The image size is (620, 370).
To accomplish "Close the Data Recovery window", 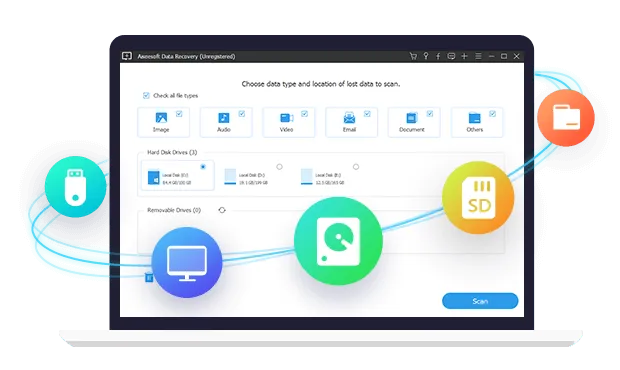I will (x=516, y=57).
